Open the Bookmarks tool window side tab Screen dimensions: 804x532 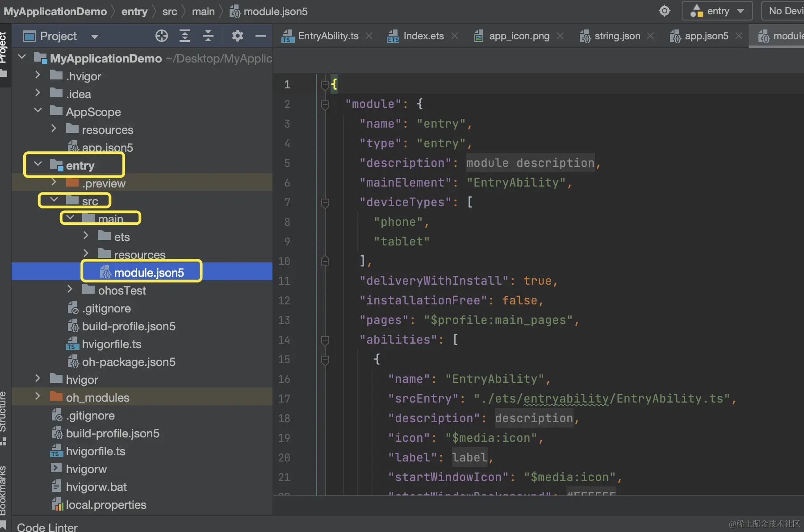click(x=4, y=496)
